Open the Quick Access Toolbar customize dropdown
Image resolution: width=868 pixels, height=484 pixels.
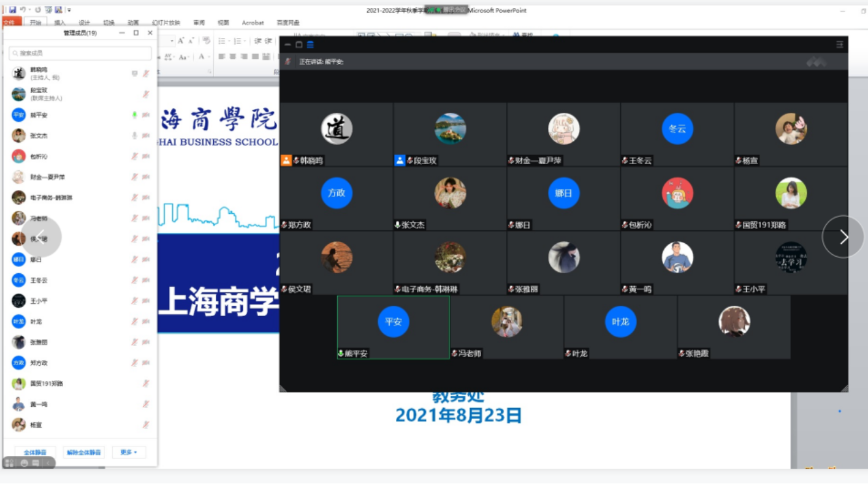(x=69, y=10)
